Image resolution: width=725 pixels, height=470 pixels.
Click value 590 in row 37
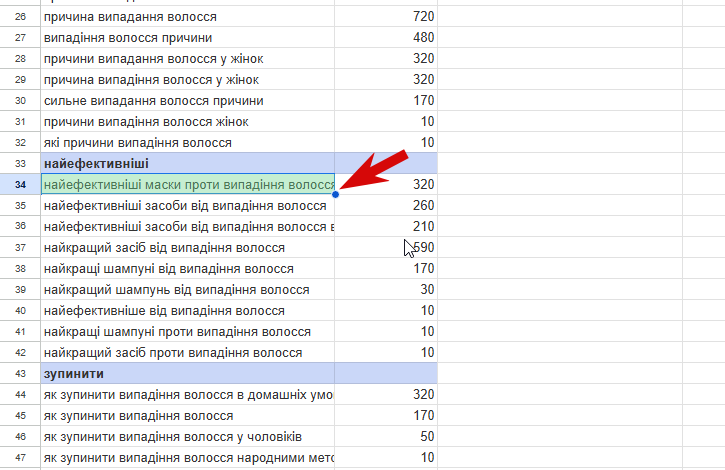386,247
